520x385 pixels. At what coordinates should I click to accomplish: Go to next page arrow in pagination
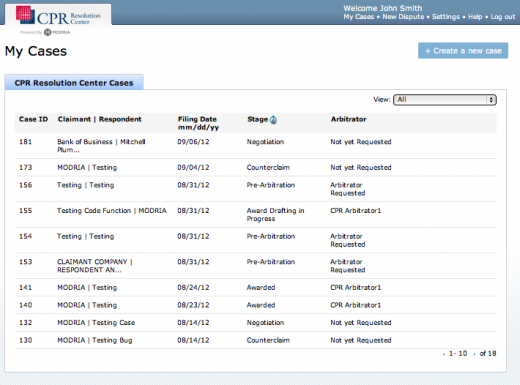(474, 354)
